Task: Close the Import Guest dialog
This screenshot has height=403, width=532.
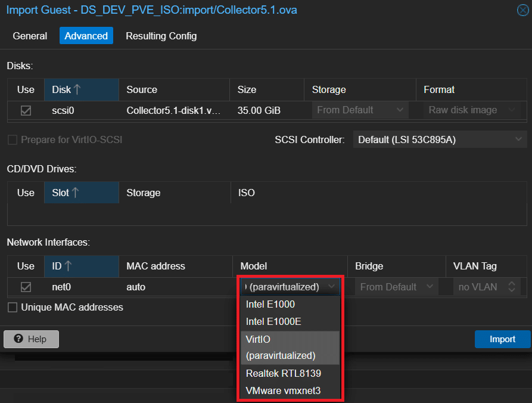Action: coord(522,10)
